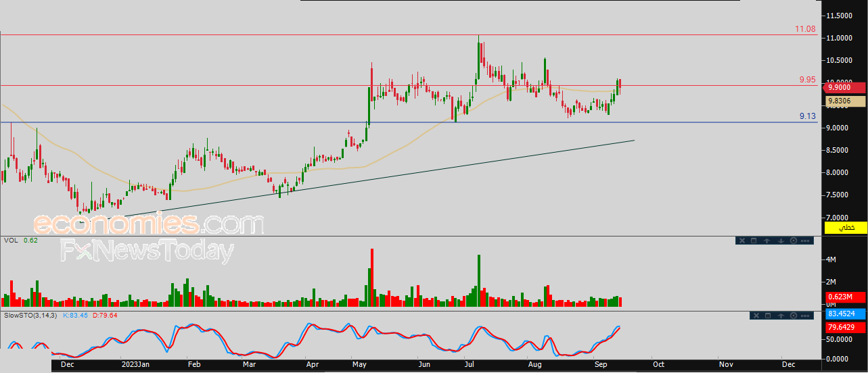This screenshot has height=373, width=868.
Task: Click the Jun date axis label
Action: coord(424,364)
